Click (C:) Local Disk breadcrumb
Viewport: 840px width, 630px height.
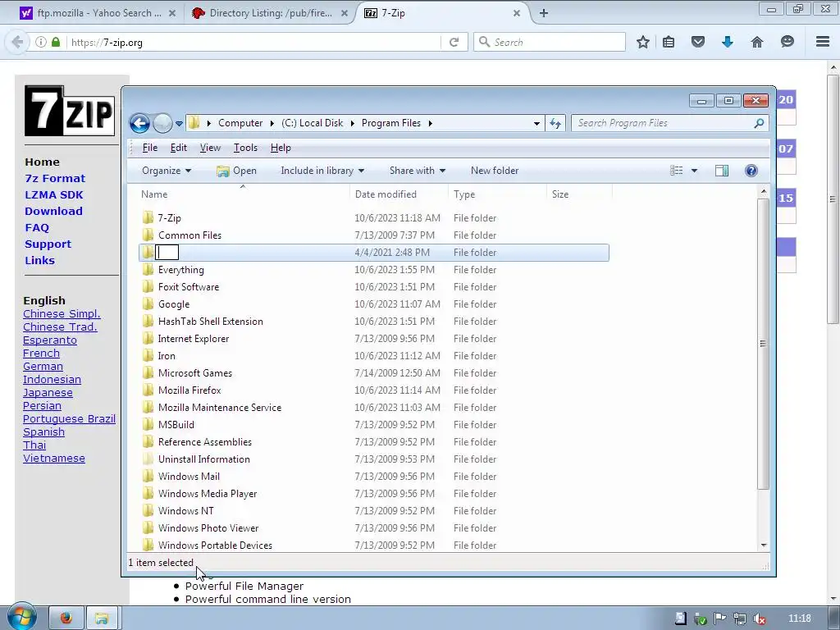313,123
